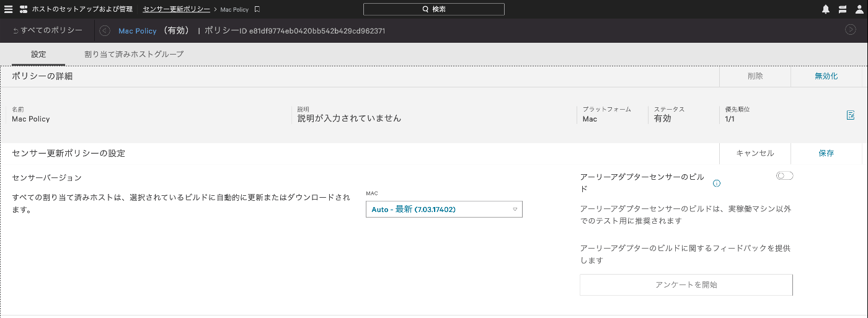The height and width of the screenshot is (318, 868).
Task: Click the センサーバージョン label
Action: tap(47, 178)
